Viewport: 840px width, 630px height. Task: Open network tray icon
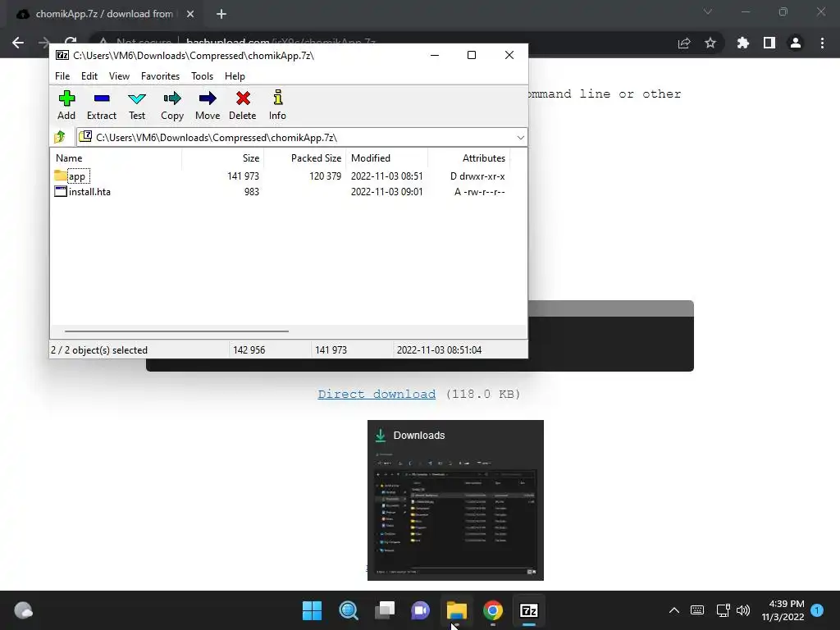[x=724, y=610]
